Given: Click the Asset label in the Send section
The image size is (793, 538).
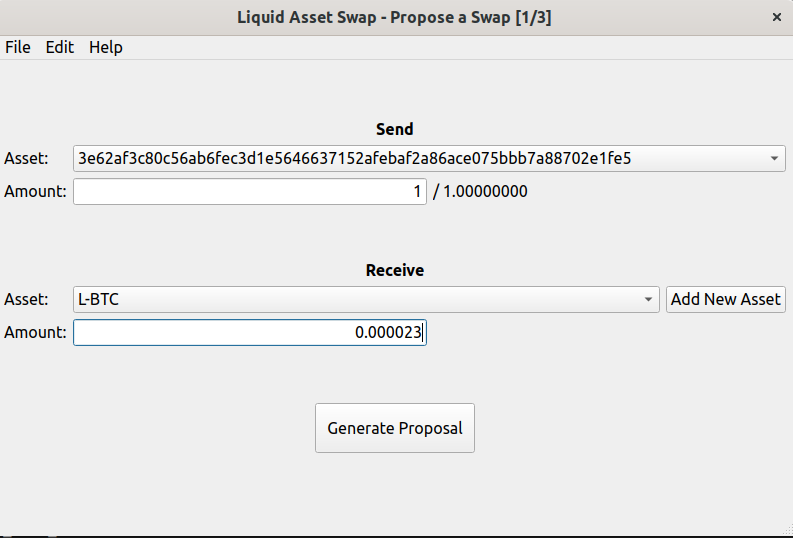Looking at the screenshot, I should (26, 158).
